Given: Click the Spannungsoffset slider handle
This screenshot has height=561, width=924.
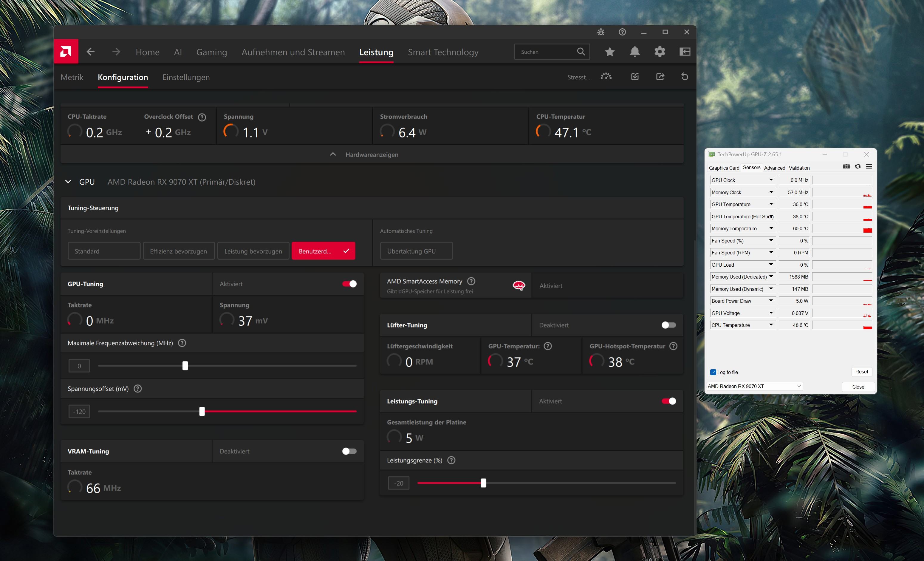Looking at the screenshot, I should click(x=202, y=411).
